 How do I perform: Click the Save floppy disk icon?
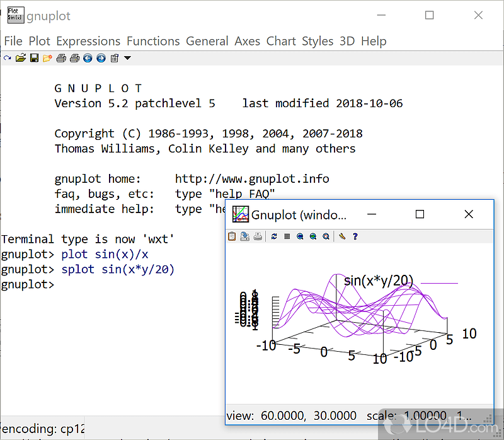(34, 58)
